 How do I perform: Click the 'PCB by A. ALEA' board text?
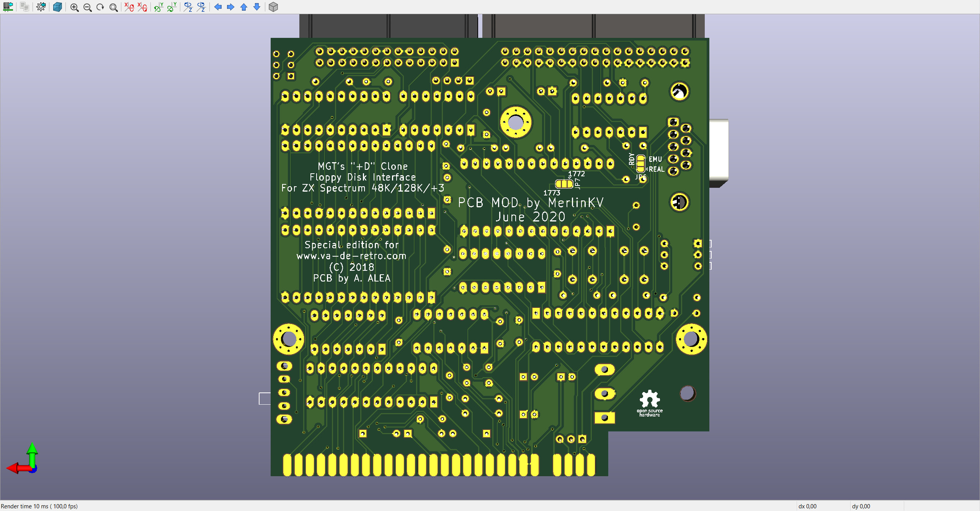pos(351,278)
